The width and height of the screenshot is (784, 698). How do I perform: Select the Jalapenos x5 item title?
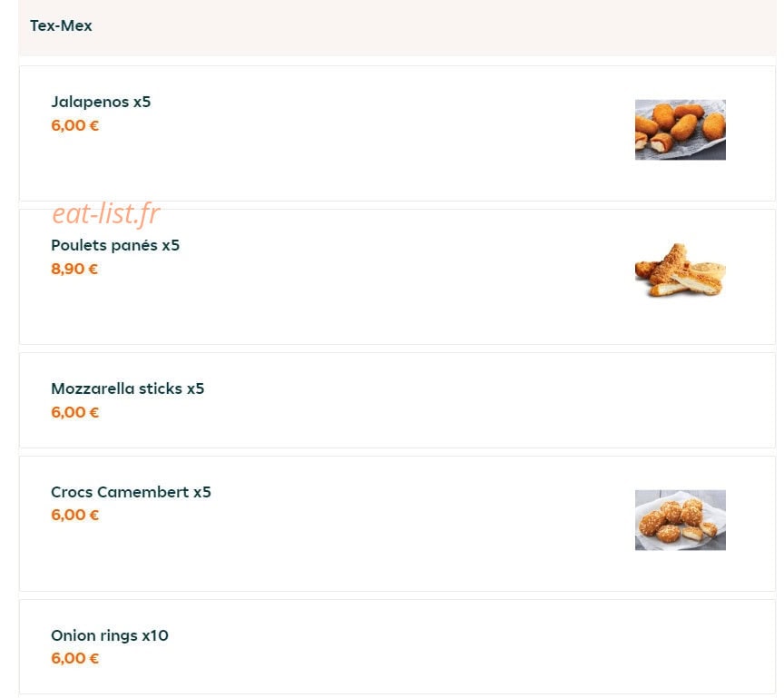[x=101, y=102]
